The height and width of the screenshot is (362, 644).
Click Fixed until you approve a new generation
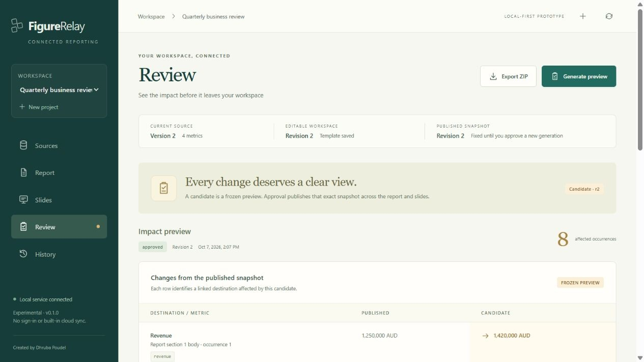[517, 136]
